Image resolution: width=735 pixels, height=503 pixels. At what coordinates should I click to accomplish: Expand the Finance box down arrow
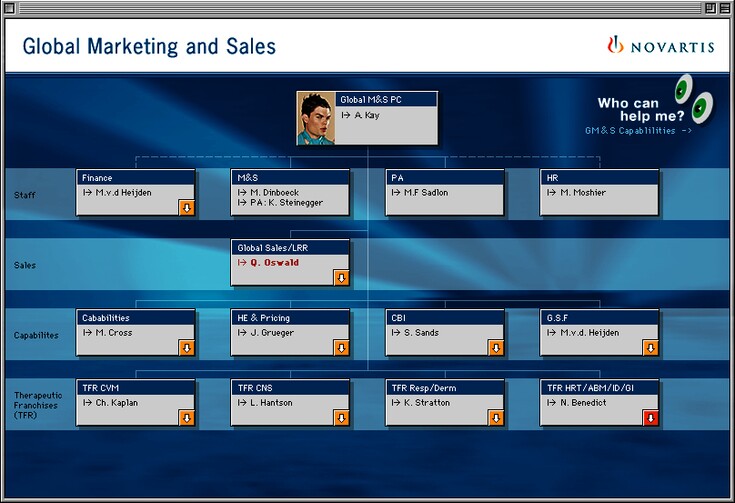(187, 207)
